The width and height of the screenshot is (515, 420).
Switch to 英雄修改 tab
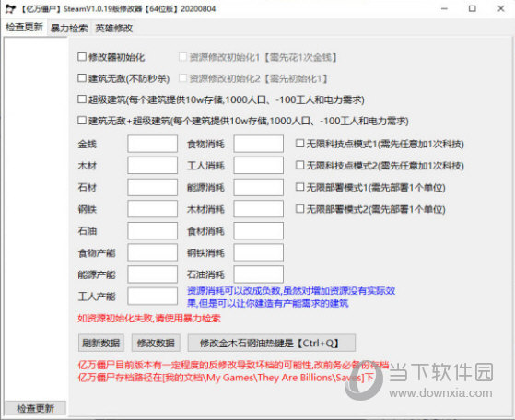[x=114, y=29]
